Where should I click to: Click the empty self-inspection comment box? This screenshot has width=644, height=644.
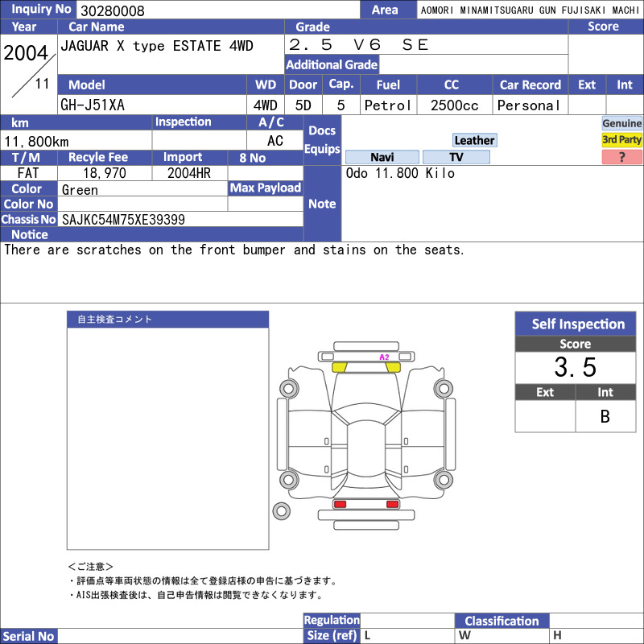tap(167, 438)
